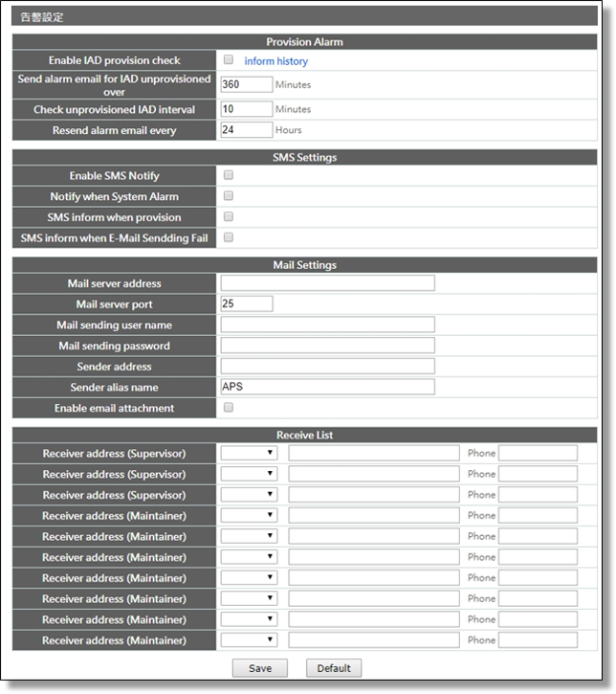
Task: Tick SMS inform when provision checkbox
Action: pos(229,217)
